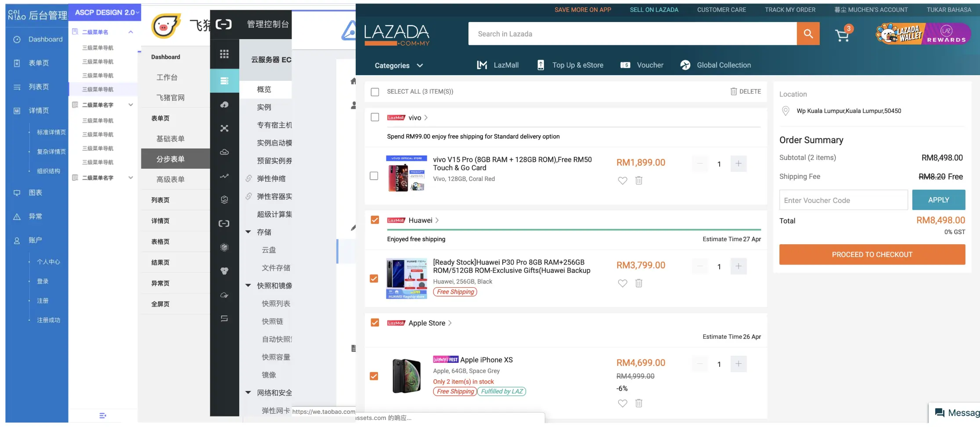Click the Search in Lazada field
This screenshot has height=427, width=980.
click(633, 34)
